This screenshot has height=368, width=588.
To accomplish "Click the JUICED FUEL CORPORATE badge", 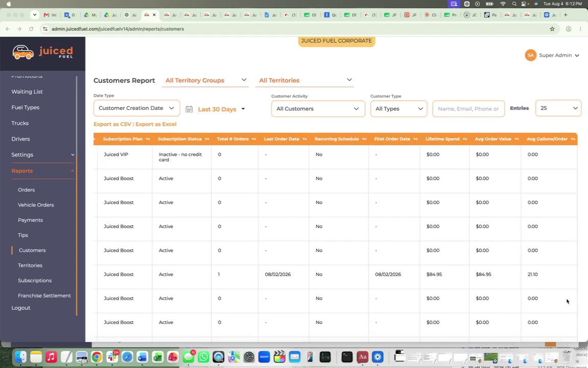I will point(336,41).
